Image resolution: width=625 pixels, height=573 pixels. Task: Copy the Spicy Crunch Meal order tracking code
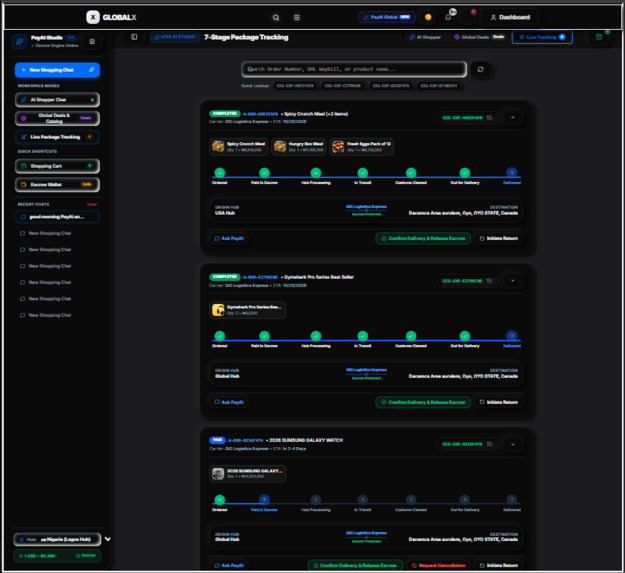pyautogui.click(x=490, y=118)
